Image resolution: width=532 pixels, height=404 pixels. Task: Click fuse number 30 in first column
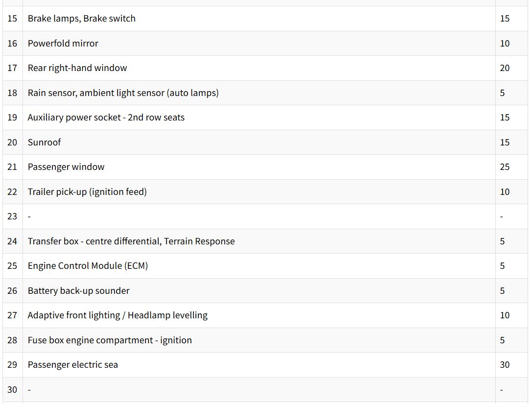pyautogui.click(x=12, y=390)
